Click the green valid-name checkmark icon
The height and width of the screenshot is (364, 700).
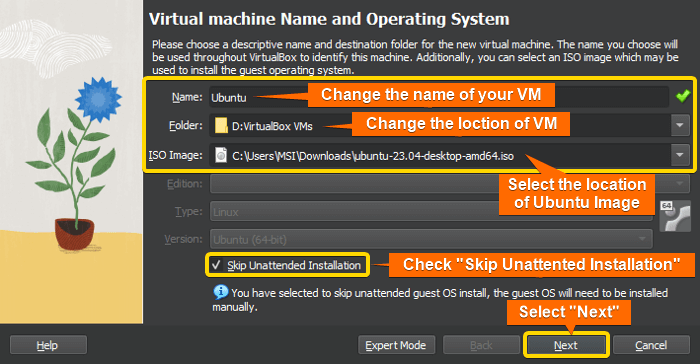tap(683, 96)
